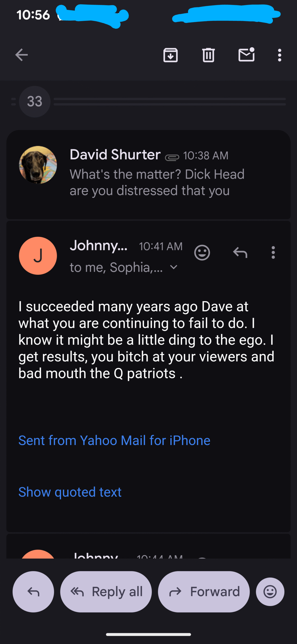Tap the back arrow icon
The width and height of the screenshot is (297, 644).
[x=21, y=55]
